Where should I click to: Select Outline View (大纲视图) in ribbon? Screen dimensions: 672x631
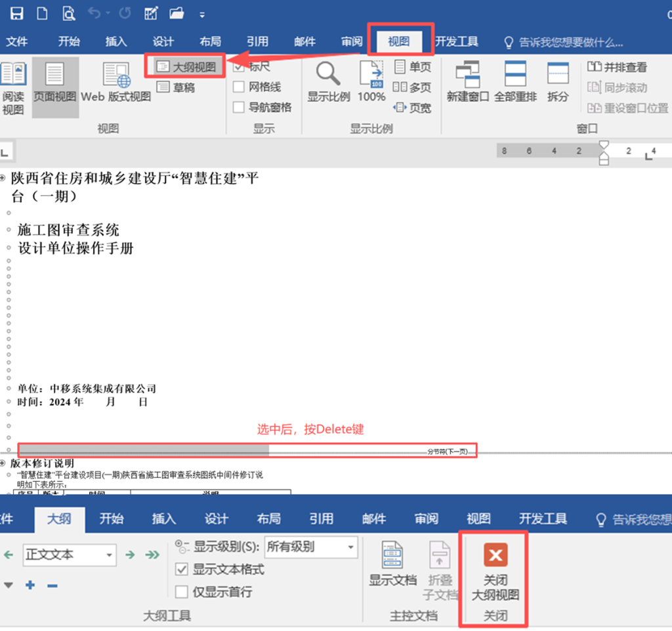pyautogui.click(x=186, y=67)
